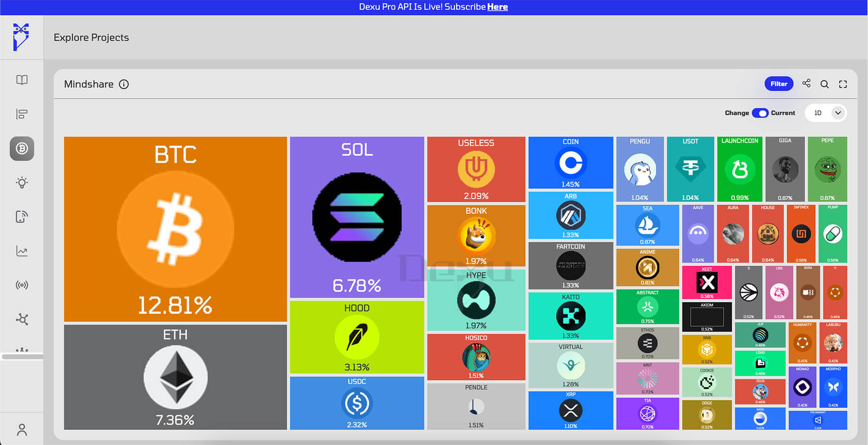Open the DOGE tile
Viewport: 868px width, 445px height.
point(707,415)
